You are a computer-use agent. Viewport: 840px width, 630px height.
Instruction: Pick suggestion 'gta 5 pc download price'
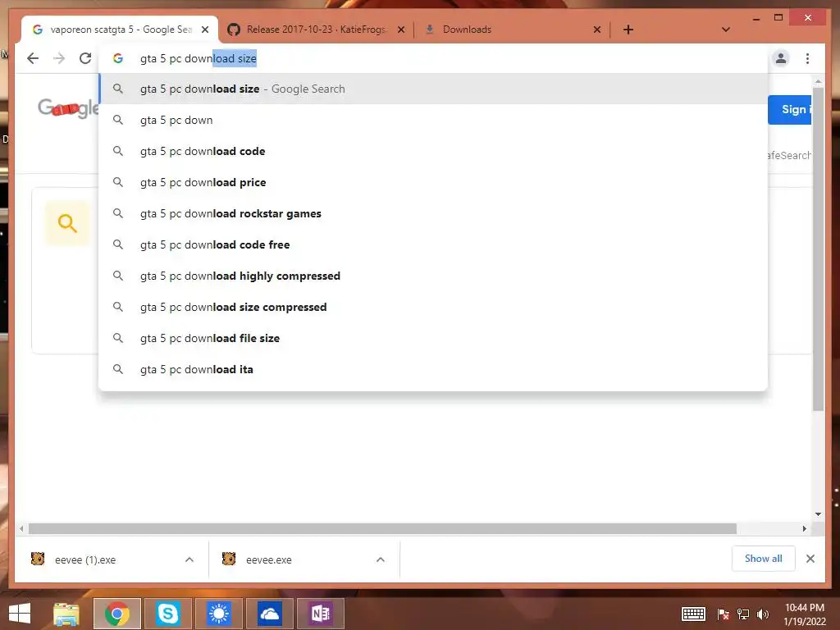point(433,182)
